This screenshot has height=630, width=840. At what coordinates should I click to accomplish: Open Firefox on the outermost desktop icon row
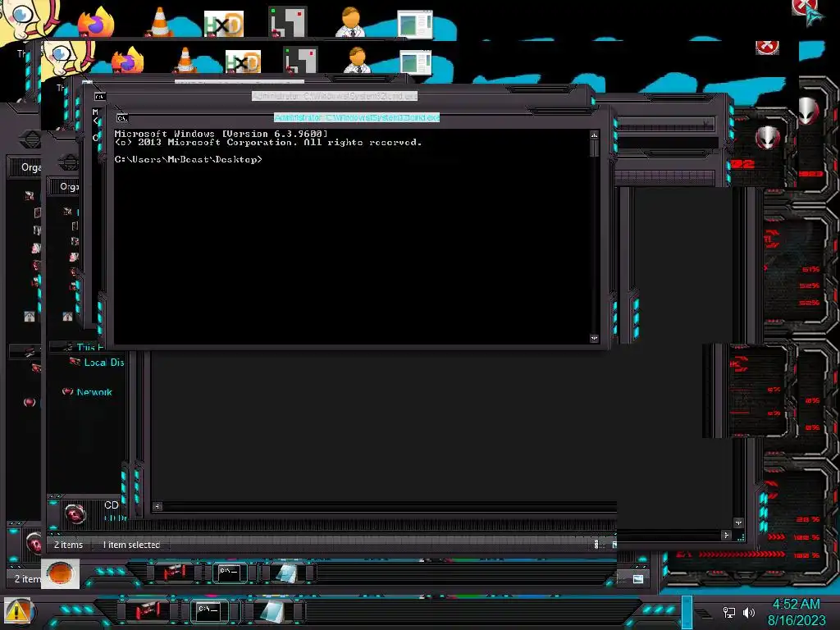tap(96, 23)
